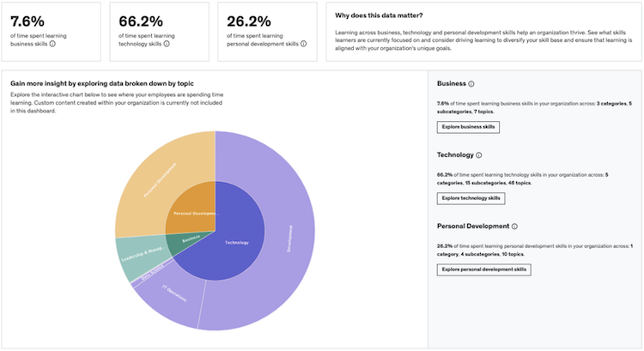Click info icon beside business skills stat

pos(53,43)
